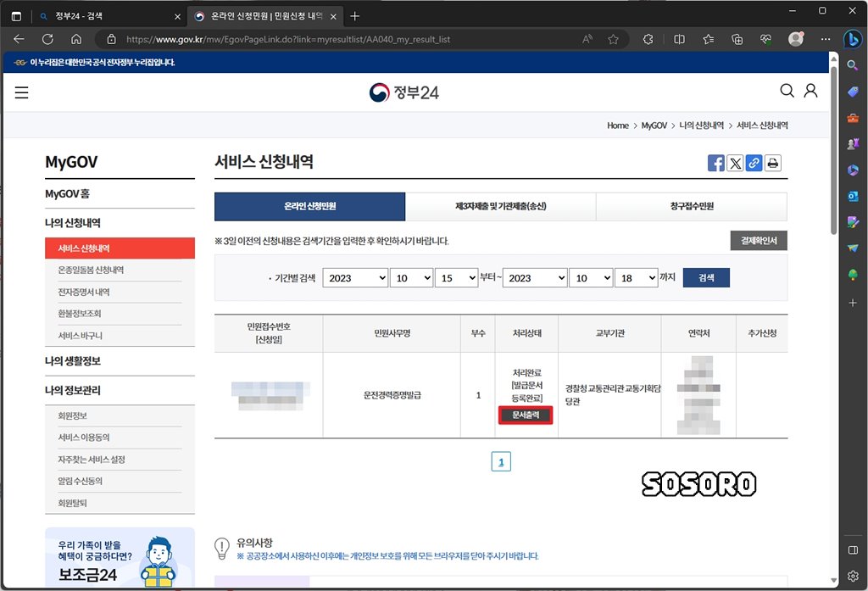Image resolution: width=868 pixels, height=591 pixels.
Task: Open the start day dropdown 15
Action: (x=456, y=277)
